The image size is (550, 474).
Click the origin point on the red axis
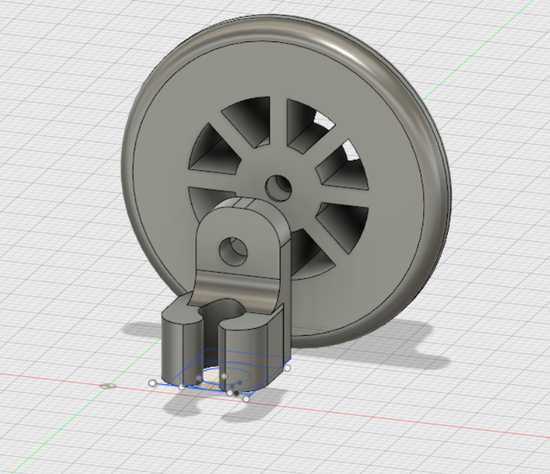(x=107, y=386)
